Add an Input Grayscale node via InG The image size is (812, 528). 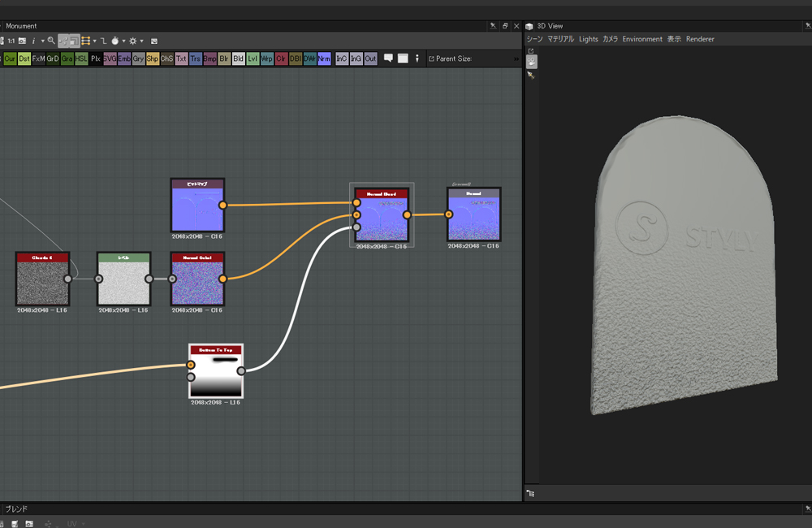pos(356,58)
